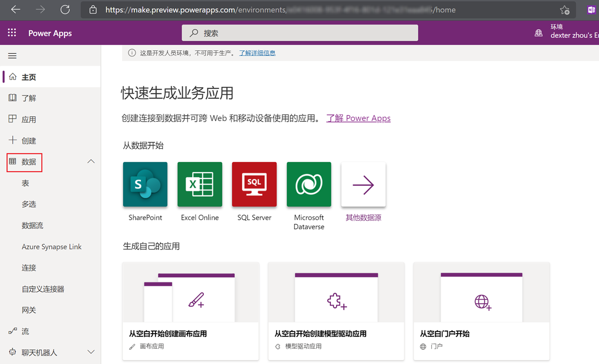Click the info icon in developer banner
This screenshot has width=599, height=364.
pyautogui.click(x=132, y=53)
